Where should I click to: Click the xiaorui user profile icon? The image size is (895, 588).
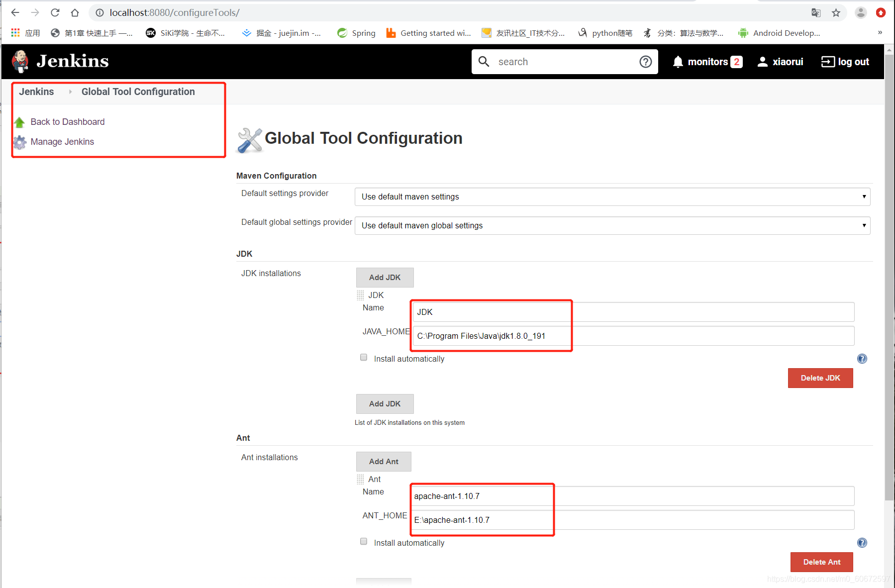pos(762,62)
